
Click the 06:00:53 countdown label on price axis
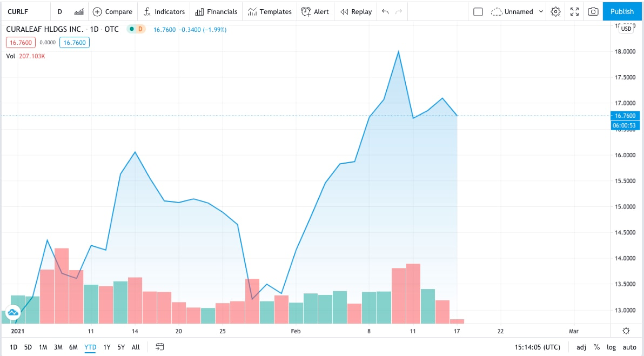(625, 125)
